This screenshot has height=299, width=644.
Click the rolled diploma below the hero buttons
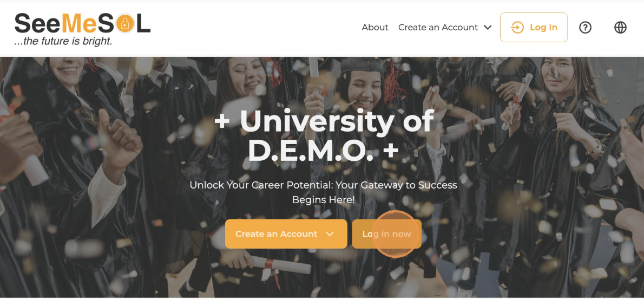[281, 264]
